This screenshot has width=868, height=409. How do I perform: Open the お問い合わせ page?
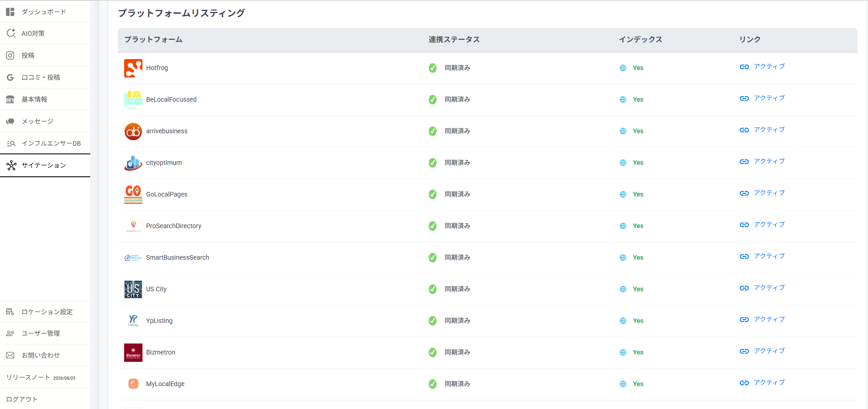[x=45, y=355]
